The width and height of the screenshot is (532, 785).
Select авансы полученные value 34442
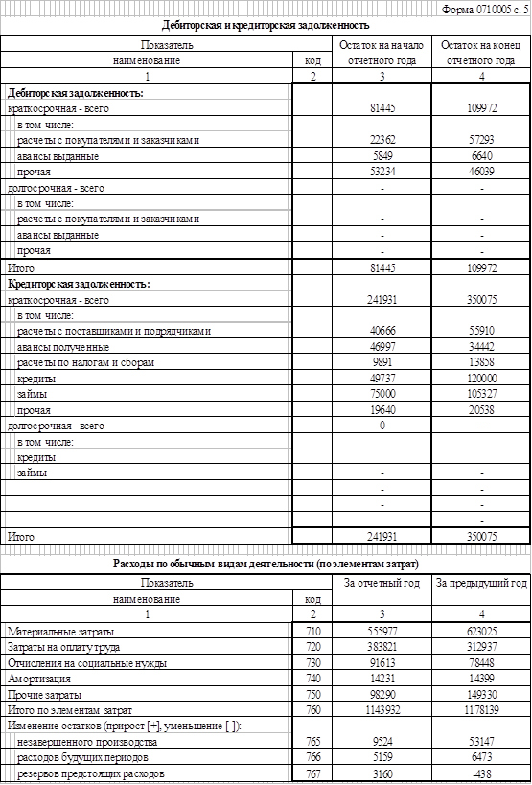tap(481, 346)
